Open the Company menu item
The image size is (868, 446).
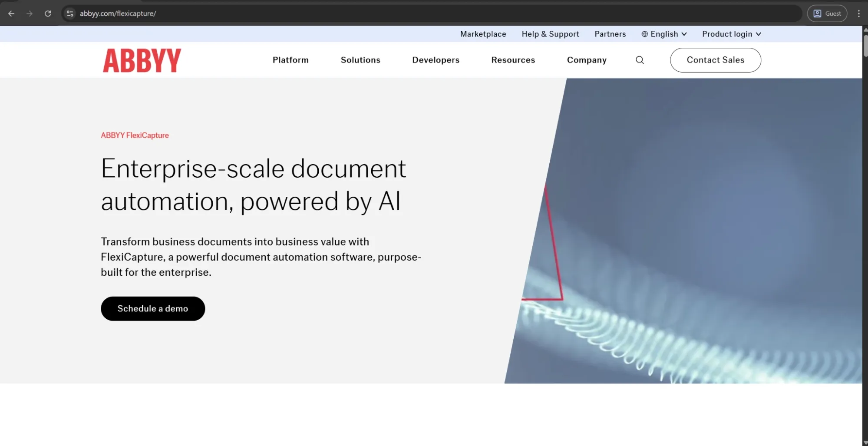tap(586, 60)
